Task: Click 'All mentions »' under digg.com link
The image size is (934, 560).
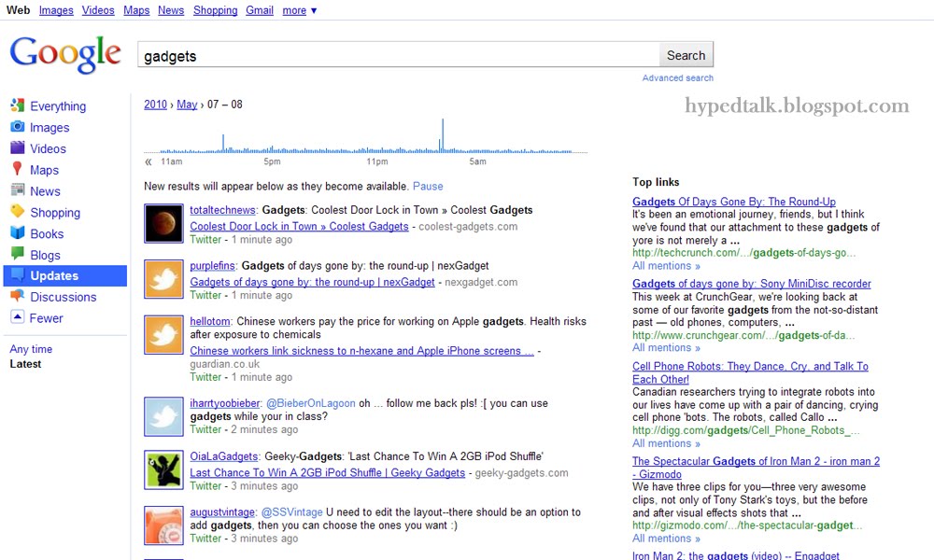Action: coord(666,443)
